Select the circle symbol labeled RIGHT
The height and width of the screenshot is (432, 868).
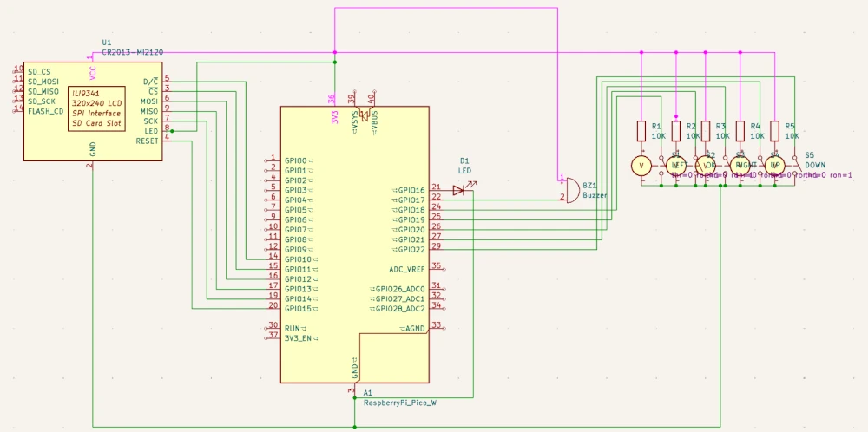tap(740, 165)
